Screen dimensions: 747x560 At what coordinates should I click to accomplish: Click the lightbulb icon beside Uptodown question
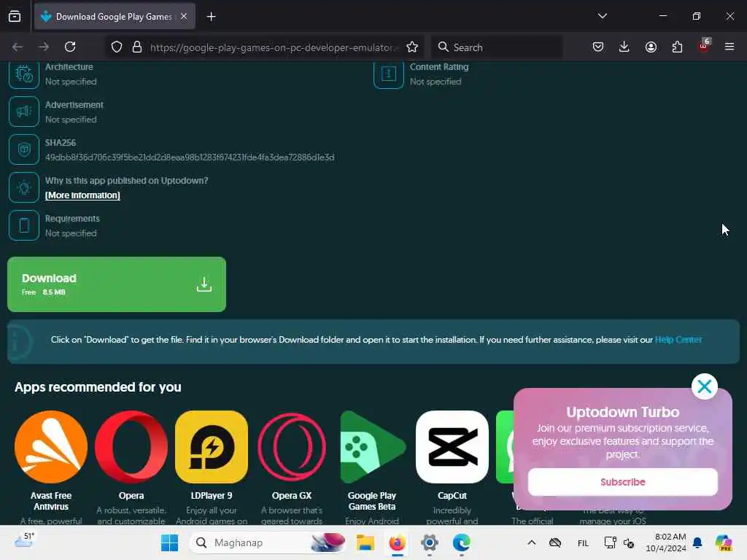click(24, 187)
